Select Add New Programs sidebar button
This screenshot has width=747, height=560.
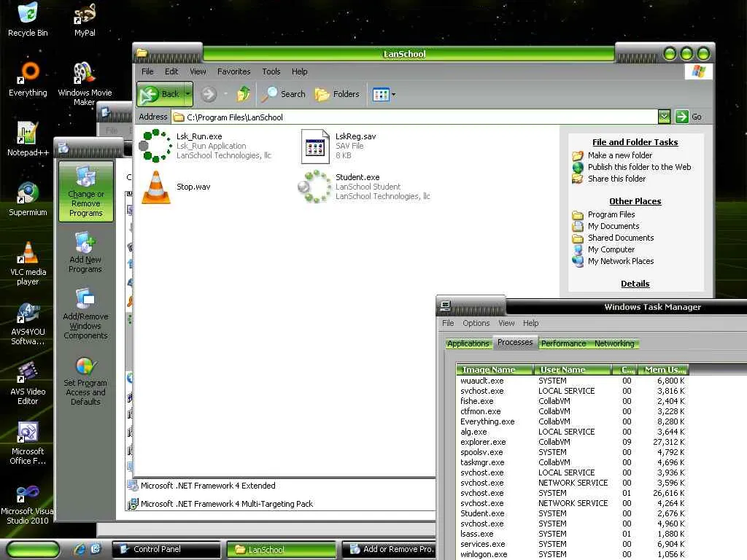[x=85, y=253]
